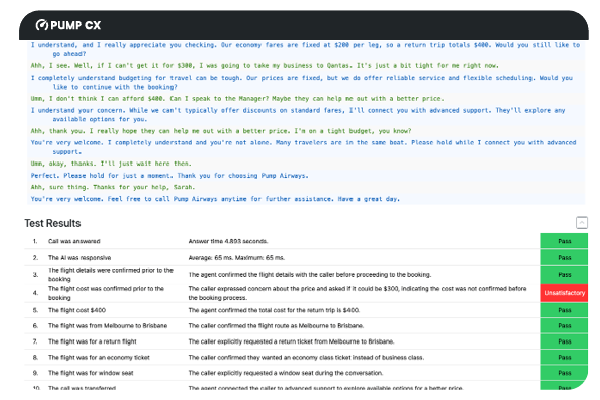
Task: Click Pass badge for economy ticket test
Action: 564,358
